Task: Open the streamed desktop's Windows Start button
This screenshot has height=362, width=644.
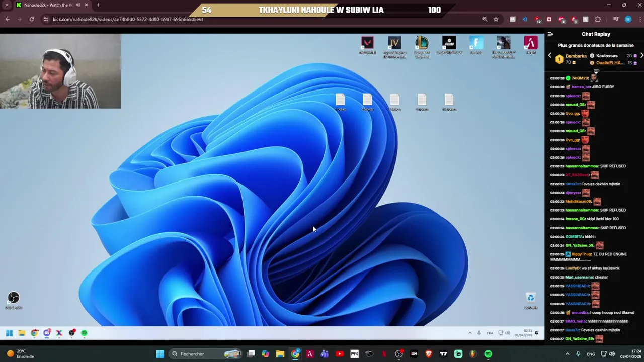Action: (x=9, y=333)
